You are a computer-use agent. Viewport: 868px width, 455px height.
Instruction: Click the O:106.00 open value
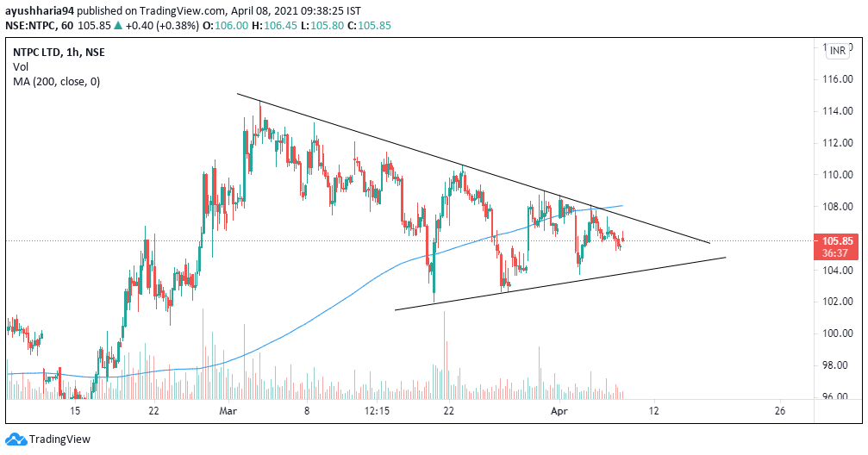click(x=225, y=26)
